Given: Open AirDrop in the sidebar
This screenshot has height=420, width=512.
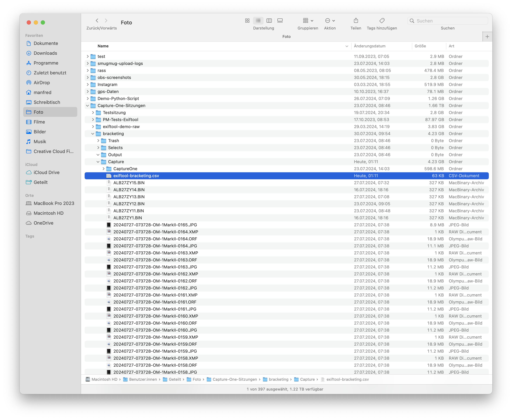Looking at the screenshot, I should (x=42, y=82).
